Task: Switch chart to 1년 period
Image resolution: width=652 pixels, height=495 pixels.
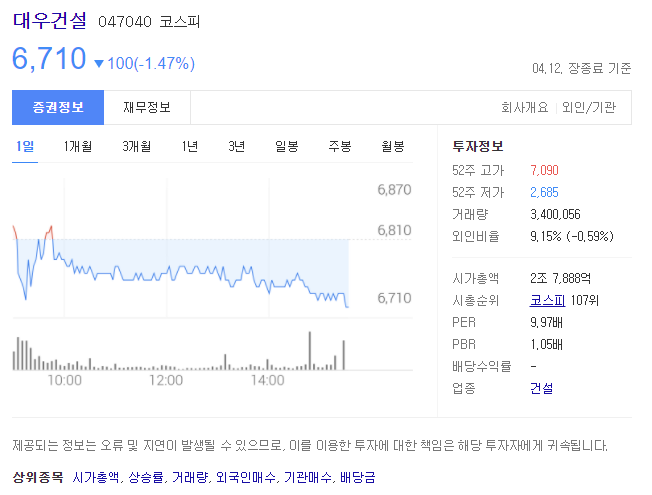Action: (190, 146)
